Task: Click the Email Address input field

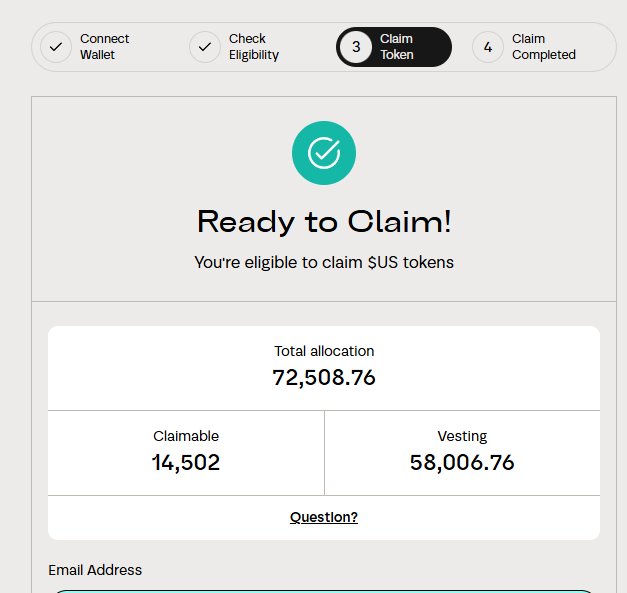Action: [324, 590]
